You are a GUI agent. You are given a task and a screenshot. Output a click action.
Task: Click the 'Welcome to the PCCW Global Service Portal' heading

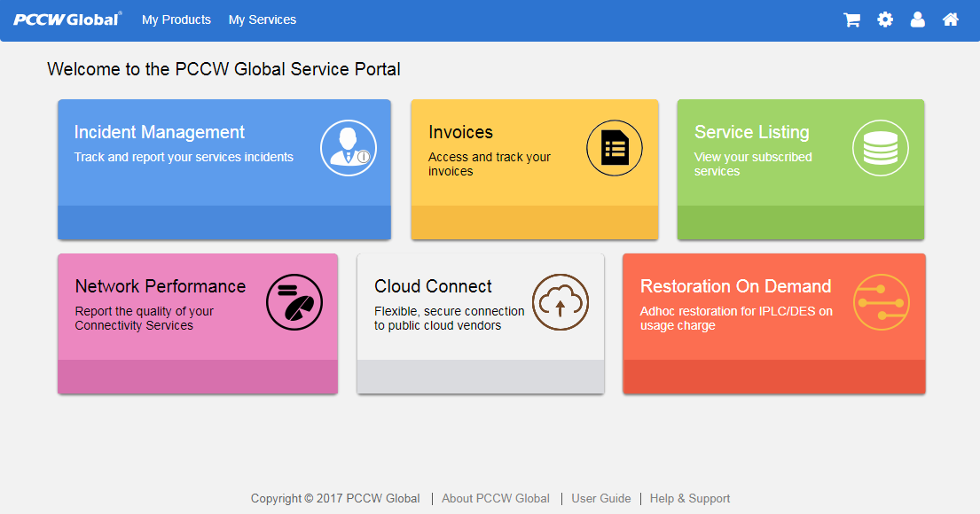223,69
